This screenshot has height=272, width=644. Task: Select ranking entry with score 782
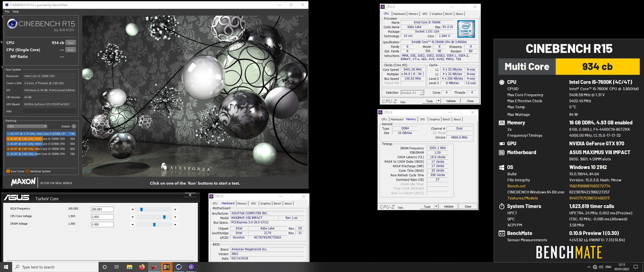click(41, 154)
